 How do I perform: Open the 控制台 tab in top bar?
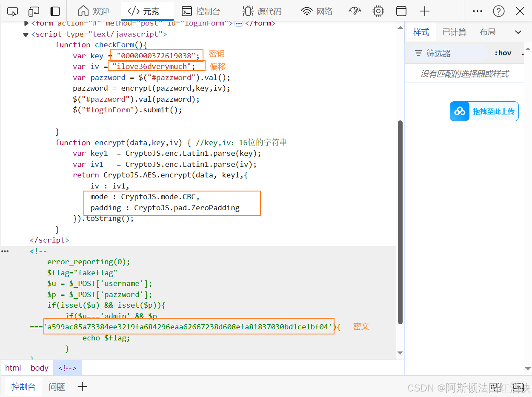[x=201, y=11]
